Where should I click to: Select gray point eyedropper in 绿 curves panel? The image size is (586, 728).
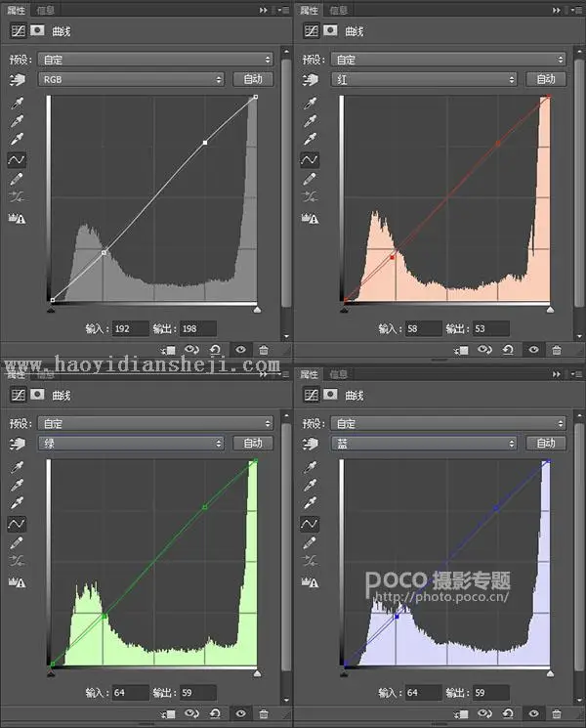click(17, 485)
